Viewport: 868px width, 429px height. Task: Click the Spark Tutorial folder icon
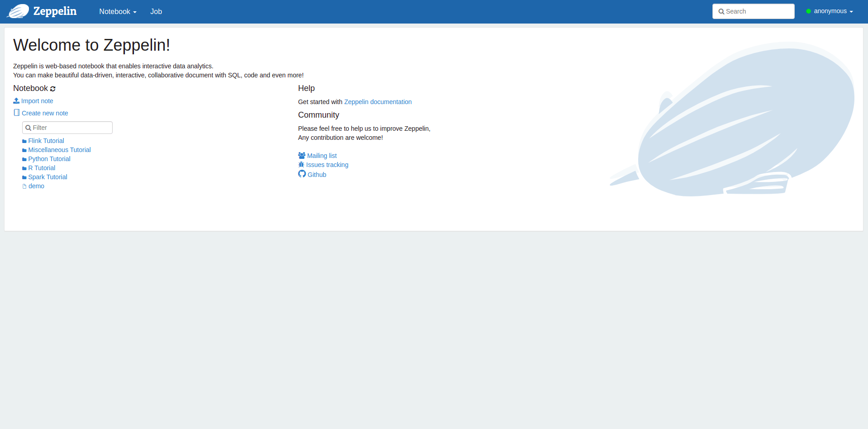tap(24, 177)
